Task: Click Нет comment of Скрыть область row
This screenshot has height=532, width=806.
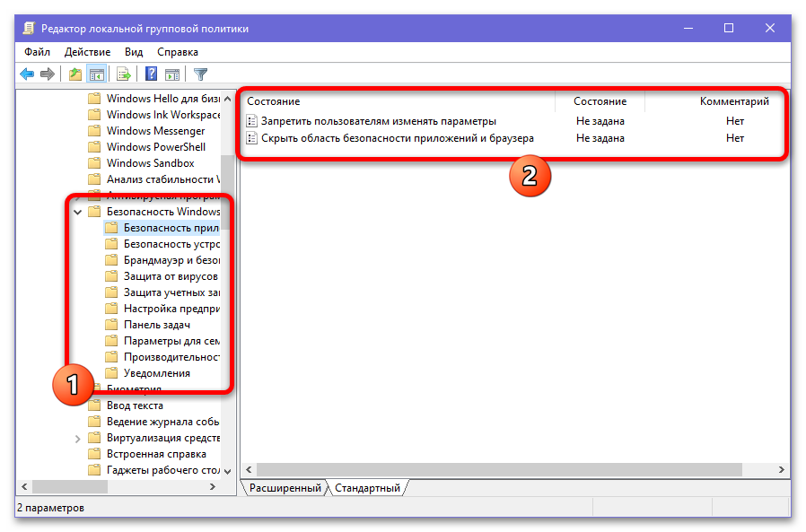Action: [734, 138]
